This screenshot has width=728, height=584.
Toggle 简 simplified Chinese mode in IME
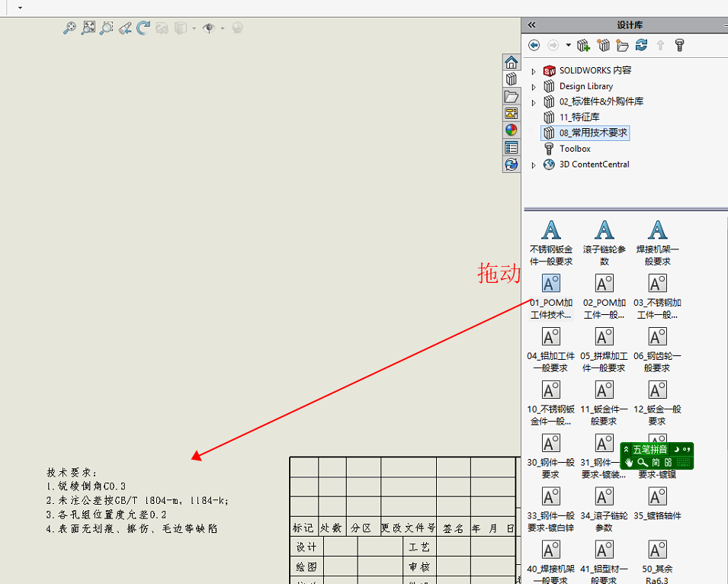[656, 462]
